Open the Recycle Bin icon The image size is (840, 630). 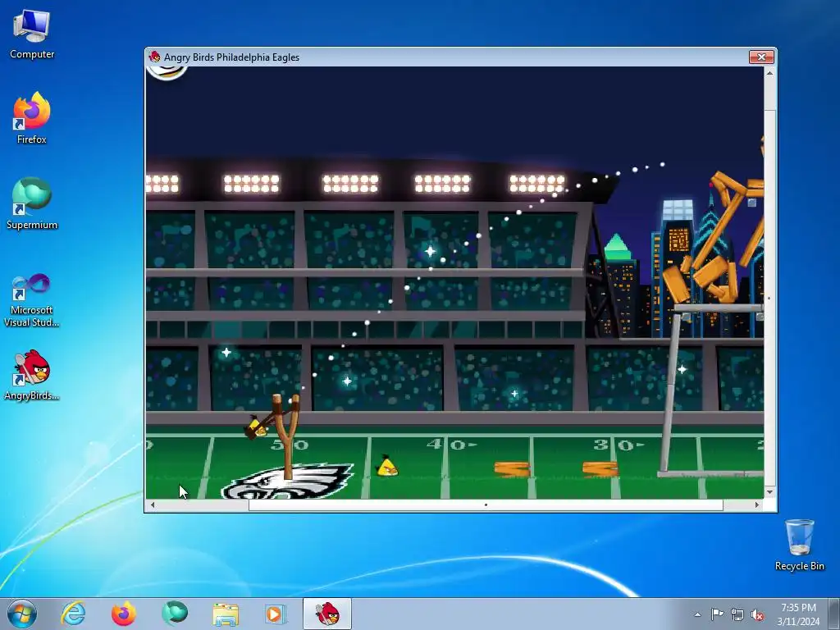(x=799, y=545)
